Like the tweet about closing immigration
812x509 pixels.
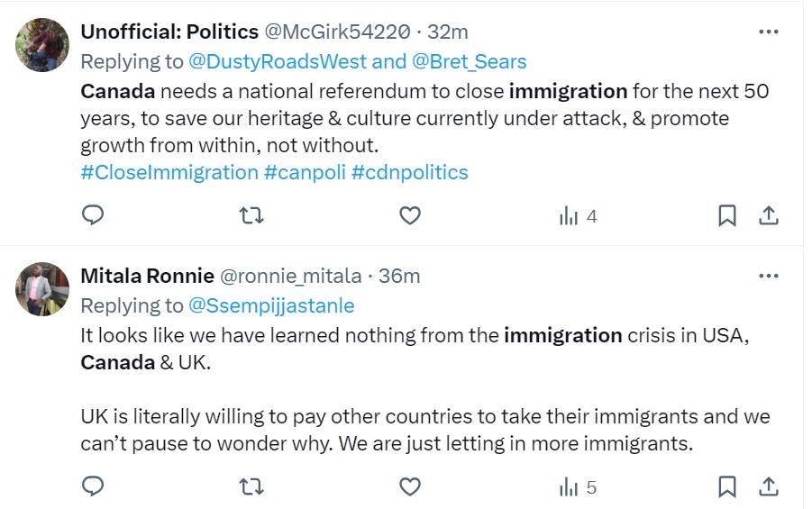coord(410,215)
